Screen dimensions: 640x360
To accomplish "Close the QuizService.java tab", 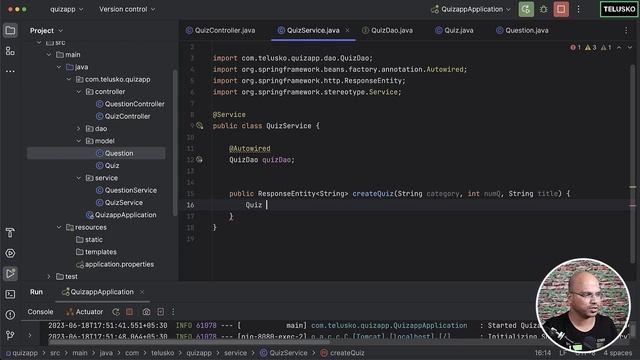I will pos(347,31).
